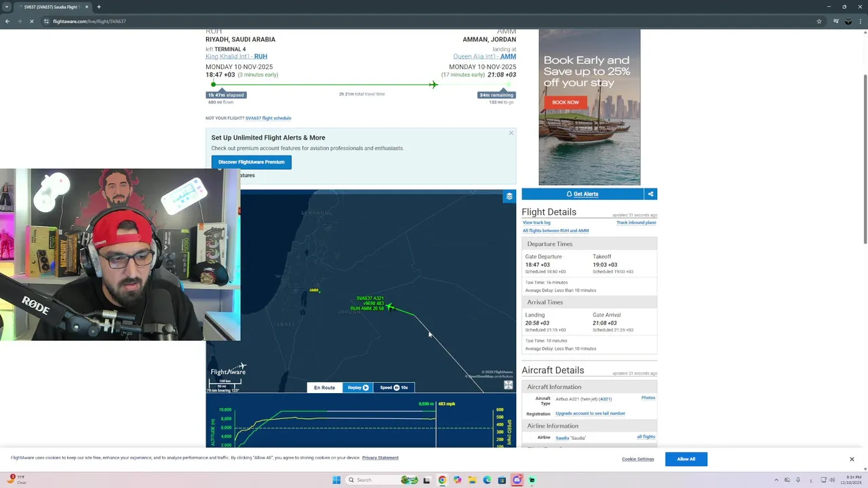Open Discord from the taskbar
Screen dimensions: 868x488
coord(517,480)
